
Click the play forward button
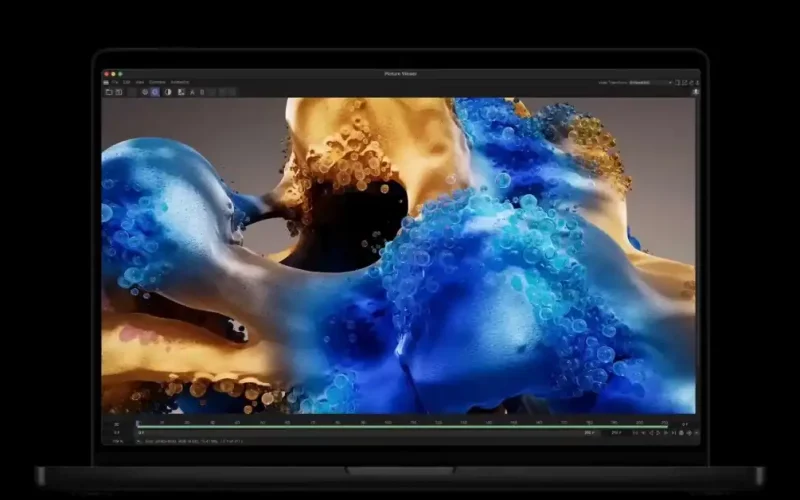(658, 433)
